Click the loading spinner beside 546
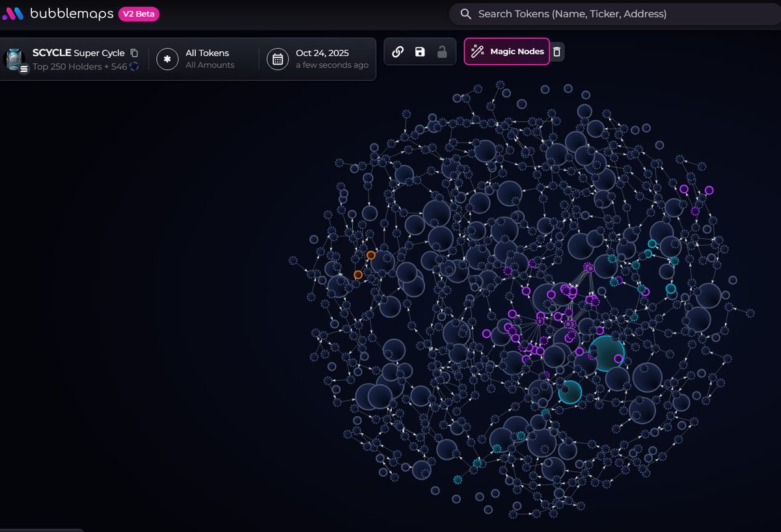This screenshot has width=781, height=532. (x=134, y=66)
